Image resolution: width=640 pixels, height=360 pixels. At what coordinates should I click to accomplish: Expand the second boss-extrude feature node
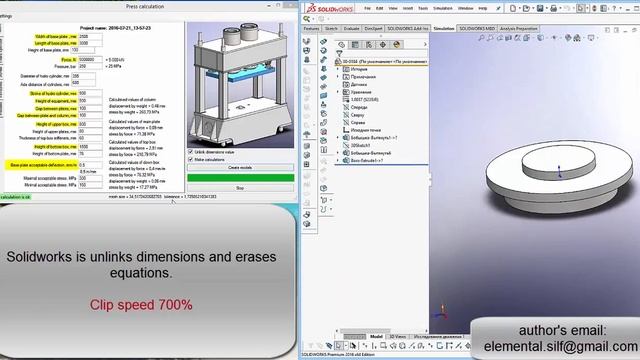(338, 153)
